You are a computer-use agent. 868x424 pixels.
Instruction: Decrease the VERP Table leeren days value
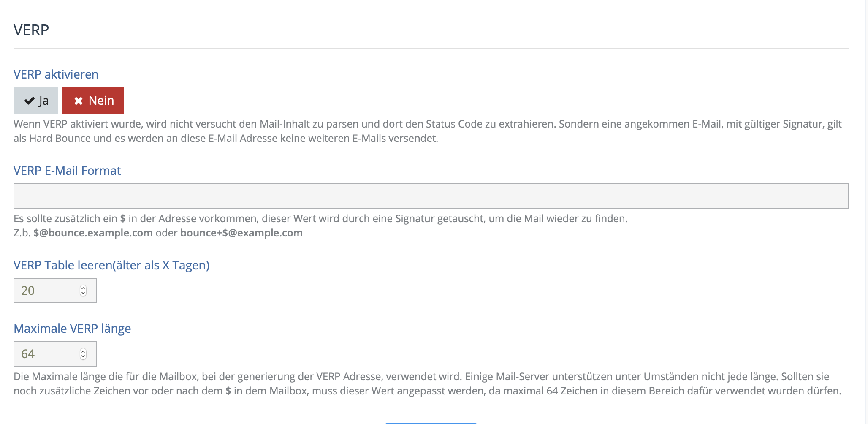pyautogui.click(x=83, y=293)
